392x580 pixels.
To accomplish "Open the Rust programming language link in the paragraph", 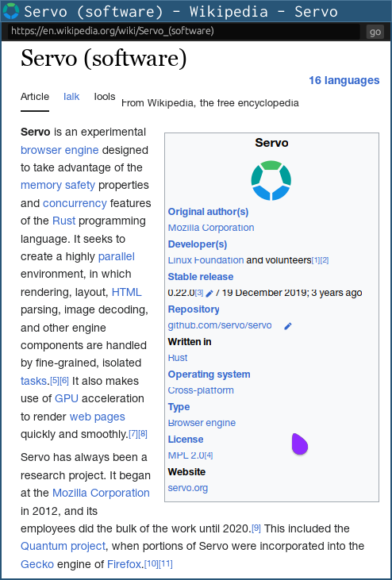I will pos(64,221).
